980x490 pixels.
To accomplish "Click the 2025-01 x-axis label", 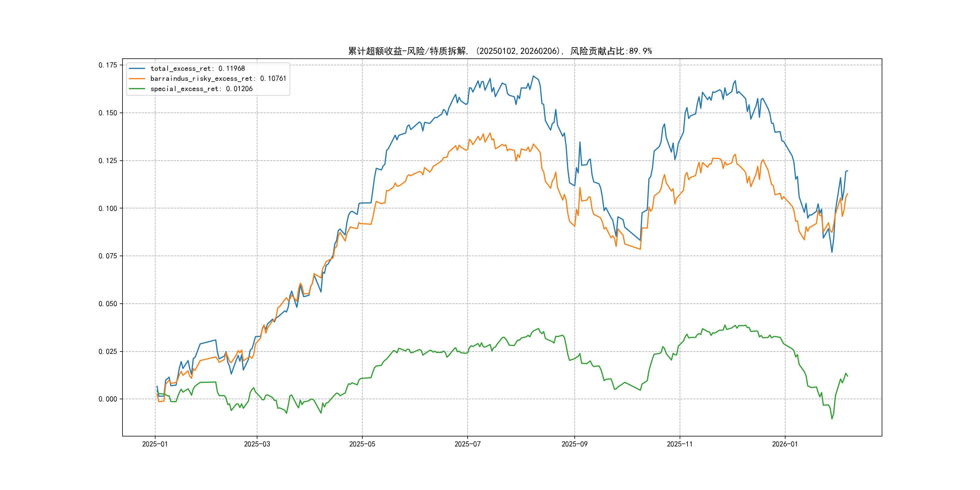I will click(x=155, y=444).
